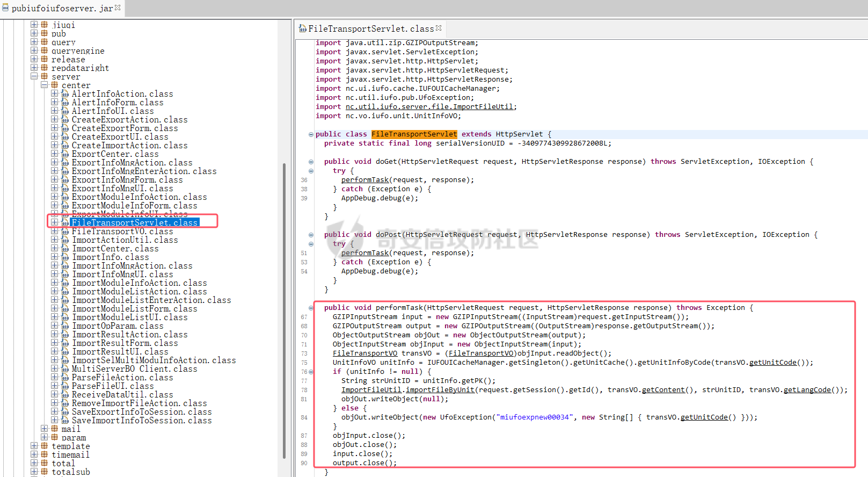Screen dimensions: 868x477
Task: Click line number 67 in the gutter
Action: [304, 317]
